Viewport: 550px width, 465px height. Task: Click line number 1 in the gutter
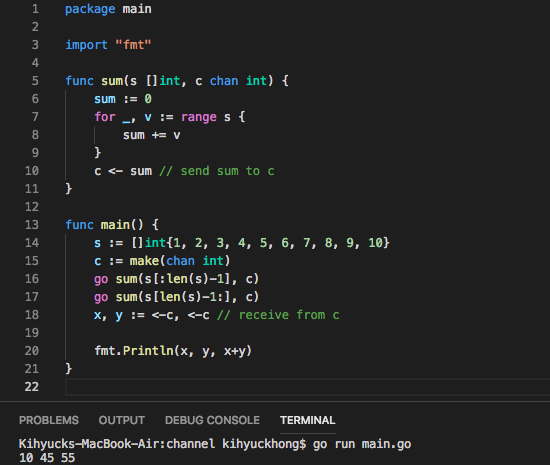(35, 9)
